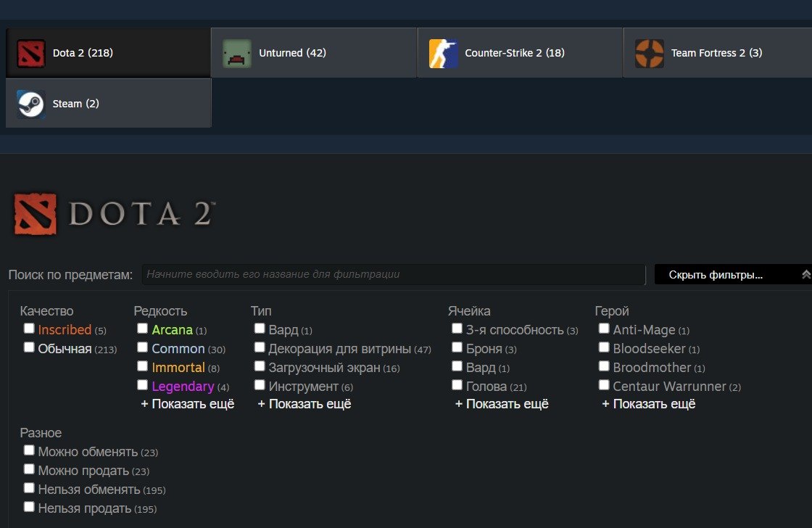Select the Anti-Mage hero filter
This screenshot has height=528, width=812.
pyautogui.click(x=604, y=329)
